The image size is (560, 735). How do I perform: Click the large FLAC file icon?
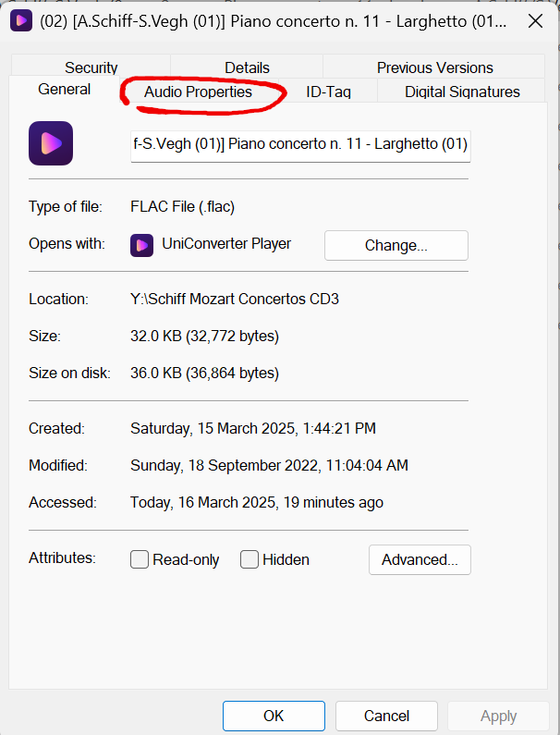coord(51,143)
